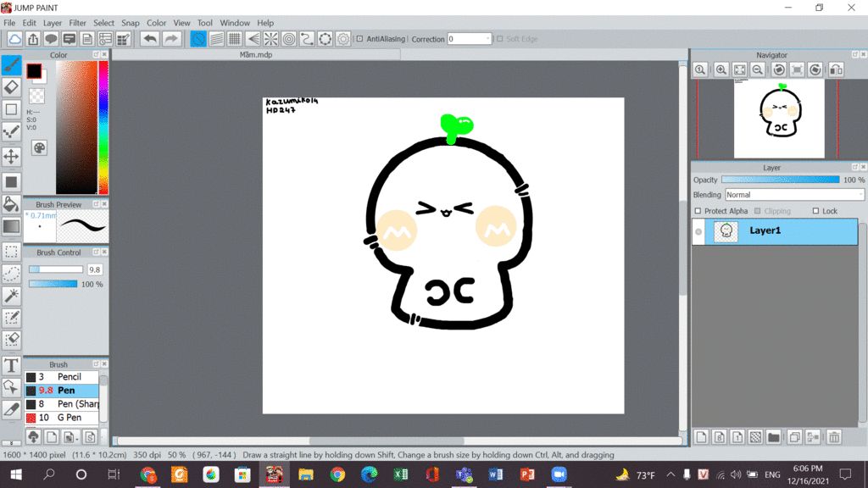Image resolution: width=868 pixels, height=488 pixels.
Task: Add a new layer folder
Action: pyautogui.click(x=774, y=437)
